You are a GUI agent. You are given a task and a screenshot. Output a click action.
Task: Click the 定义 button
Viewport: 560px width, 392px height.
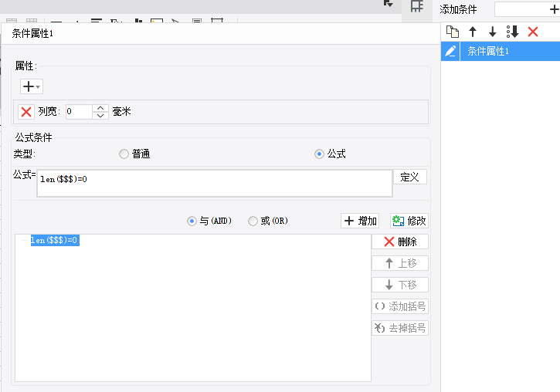tap(410, 177)
